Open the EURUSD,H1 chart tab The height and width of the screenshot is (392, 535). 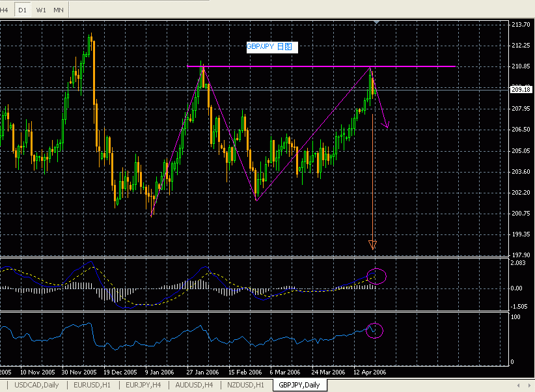click(92, 385)
